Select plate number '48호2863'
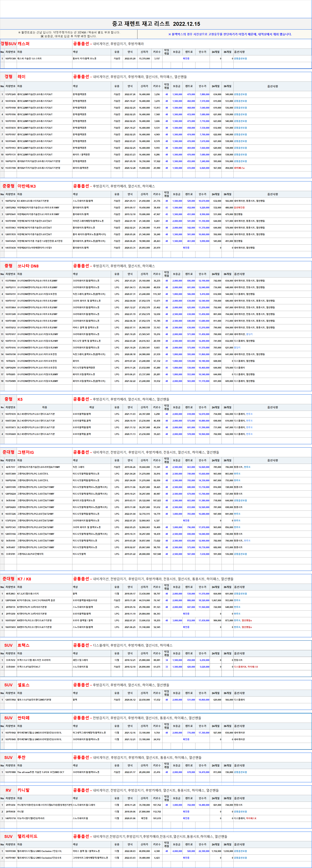 click(x=10, y=594)
